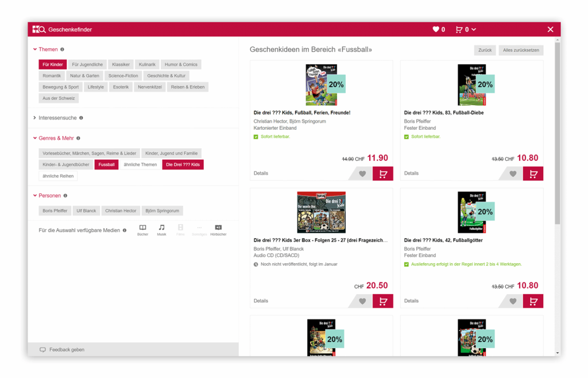Select the Boris Pfeiffer person filter
Viewport: 588px width, 378px height.
55,210
